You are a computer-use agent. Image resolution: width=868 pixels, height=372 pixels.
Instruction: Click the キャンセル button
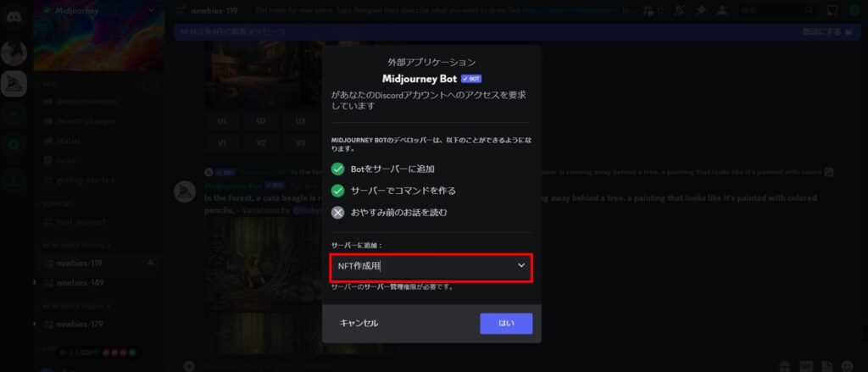(x=359, y=324)
